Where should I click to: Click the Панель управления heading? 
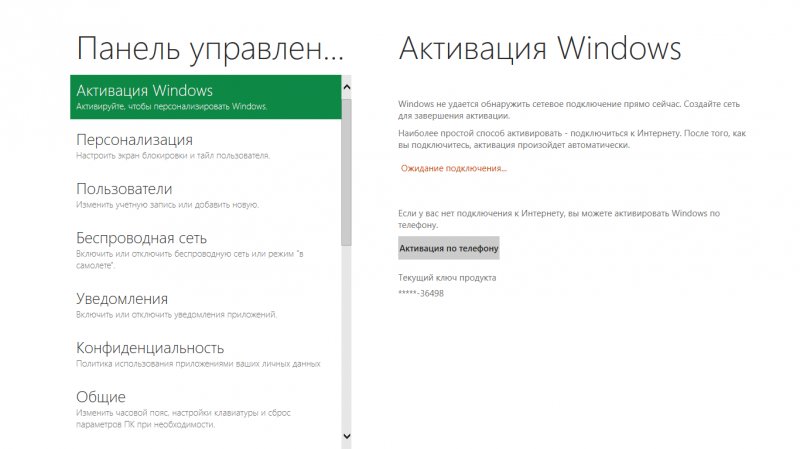pos(210,48)
